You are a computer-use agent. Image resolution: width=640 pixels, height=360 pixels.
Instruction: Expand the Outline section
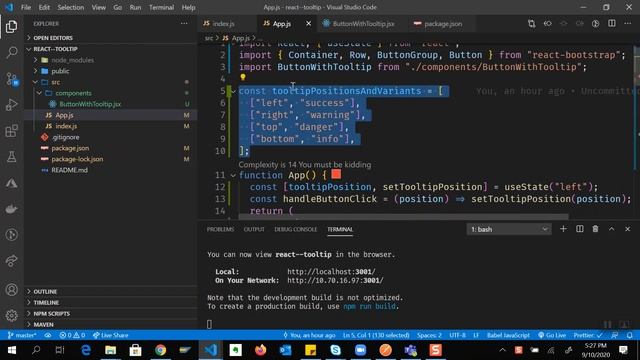(110, 291)
